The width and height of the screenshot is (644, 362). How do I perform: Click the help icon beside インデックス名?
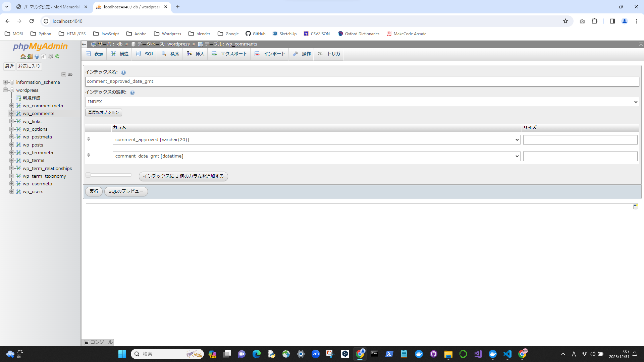pos(123,72)
